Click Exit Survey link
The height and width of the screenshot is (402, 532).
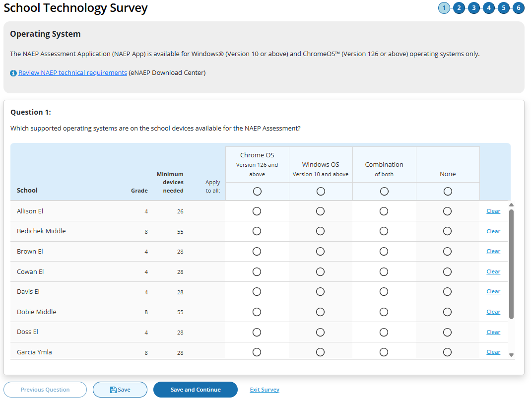pyautogui.click(x=265, y=390)
